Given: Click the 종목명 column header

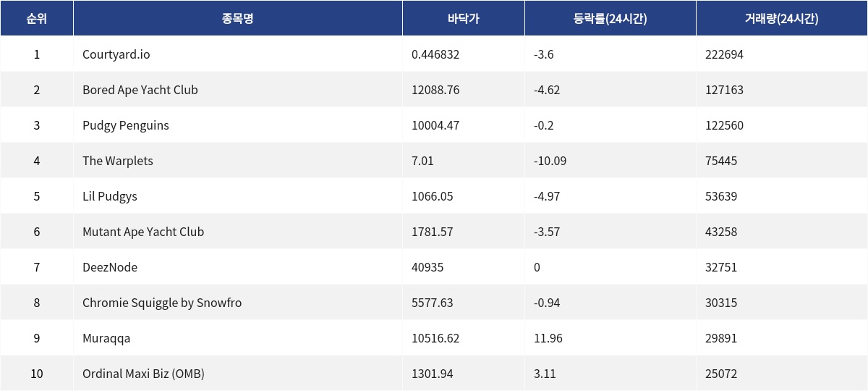Looking at the screenshot, I should [x=237, y=19].
